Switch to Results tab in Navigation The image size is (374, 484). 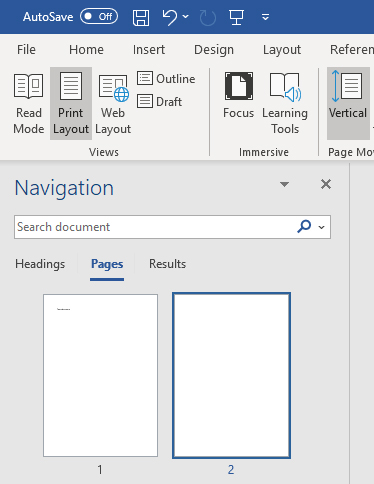[x=167, y=264]
